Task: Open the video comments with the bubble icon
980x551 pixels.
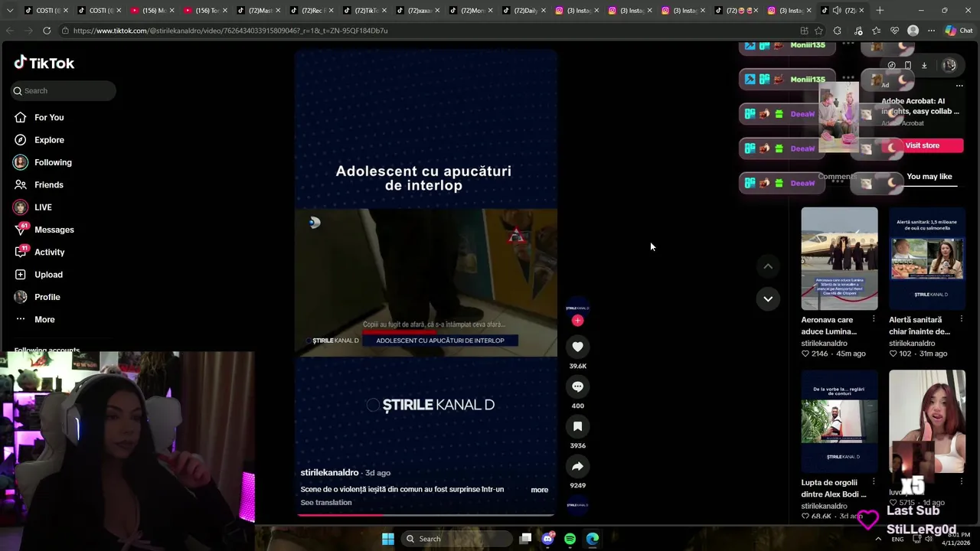Action: (x=577, y=386)
